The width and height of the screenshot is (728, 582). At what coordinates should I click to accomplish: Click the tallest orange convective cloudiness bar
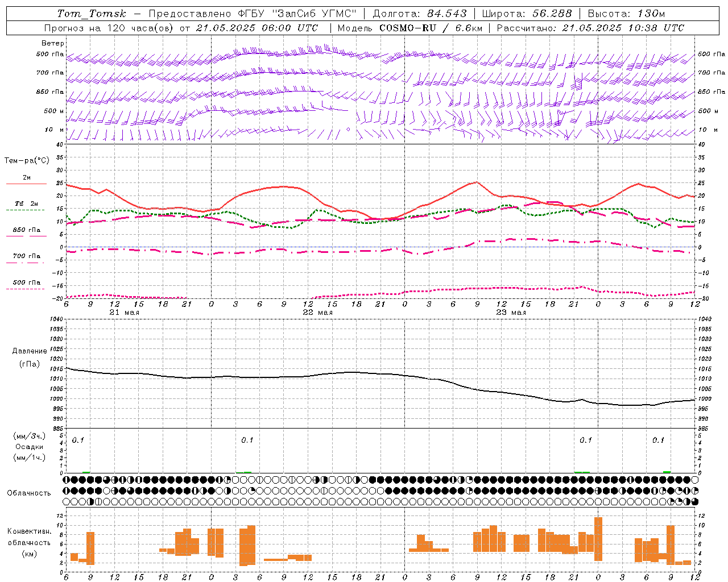click(x=598, y=539)
